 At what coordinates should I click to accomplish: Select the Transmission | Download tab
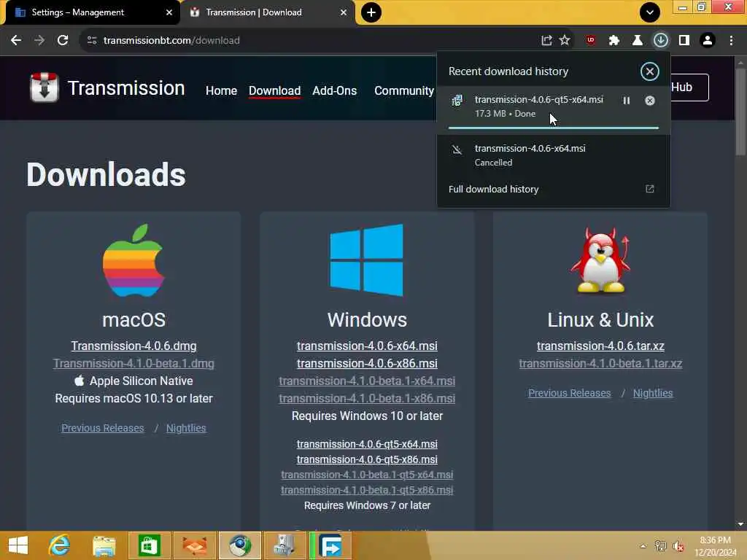click(268, 12)
